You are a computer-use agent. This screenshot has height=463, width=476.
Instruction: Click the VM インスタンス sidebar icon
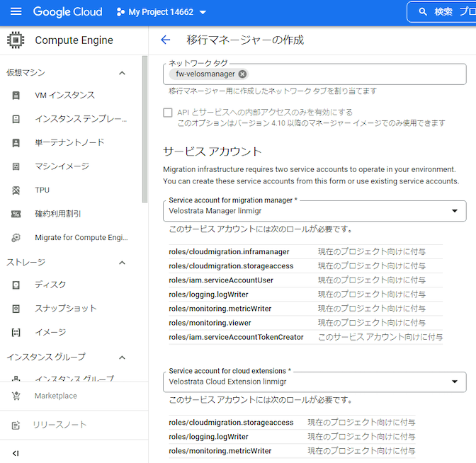pos(16,96)
